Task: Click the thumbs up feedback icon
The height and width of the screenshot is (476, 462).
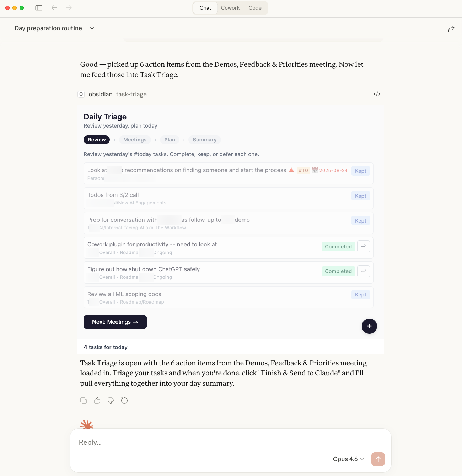Action: 97,401
